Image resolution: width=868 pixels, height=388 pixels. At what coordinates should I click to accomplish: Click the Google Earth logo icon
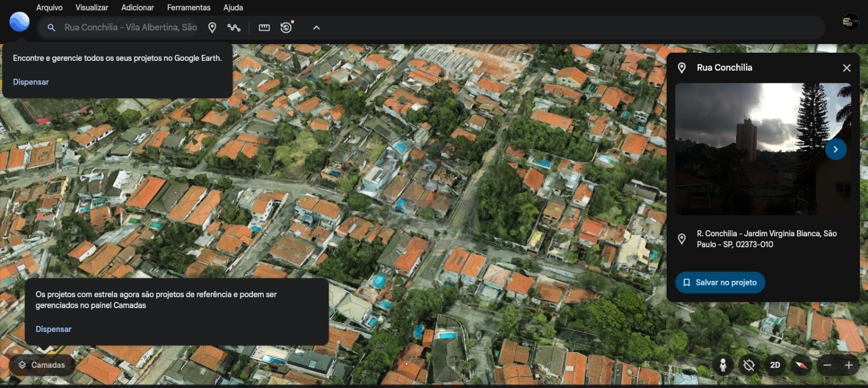pos(20,22)
